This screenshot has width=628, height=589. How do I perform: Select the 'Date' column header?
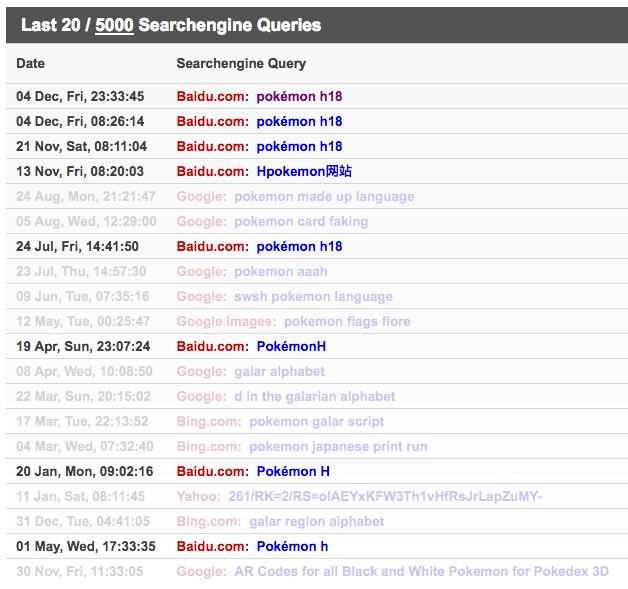[x=30, y=63]
